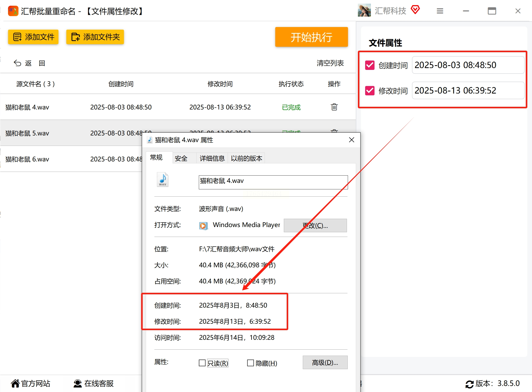Open the hamburger menu icon in title bar
Screen dimensions: 532x392
[x=440, y=11]
